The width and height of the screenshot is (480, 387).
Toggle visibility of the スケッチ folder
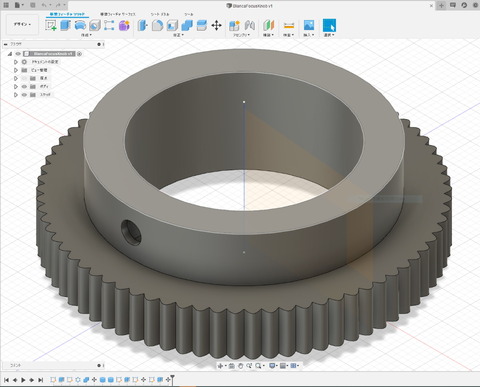(x=24, y=95)
